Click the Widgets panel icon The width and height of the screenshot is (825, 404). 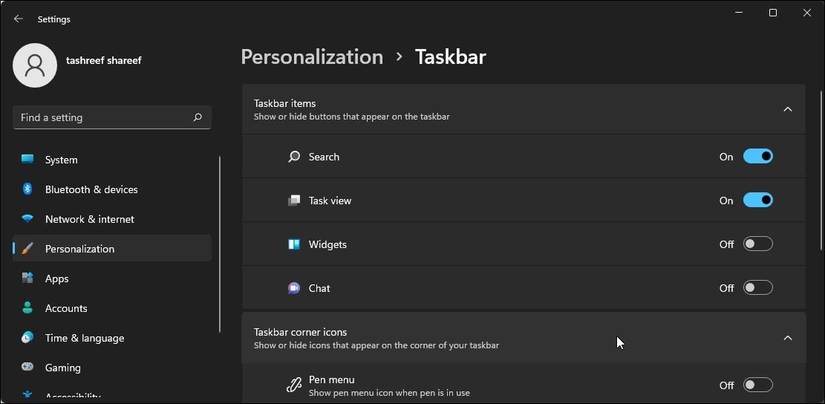(x=294, y=244)
